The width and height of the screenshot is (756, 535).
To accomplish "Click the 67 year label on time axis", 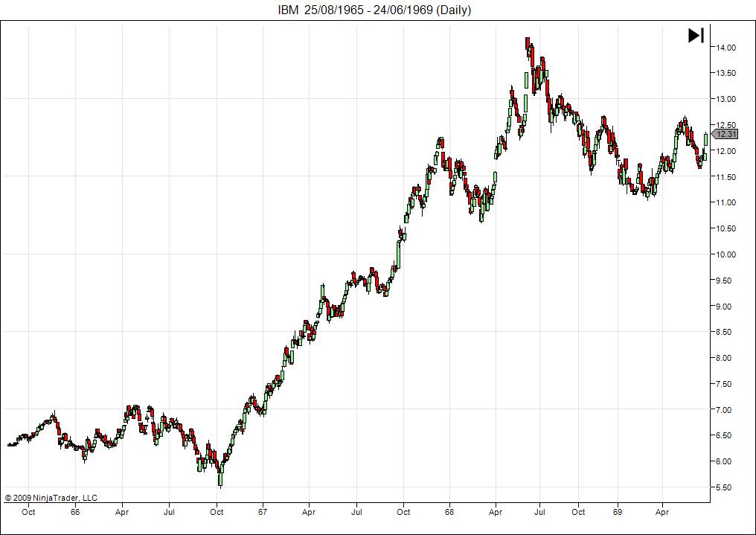I will [x=262, y=513].
